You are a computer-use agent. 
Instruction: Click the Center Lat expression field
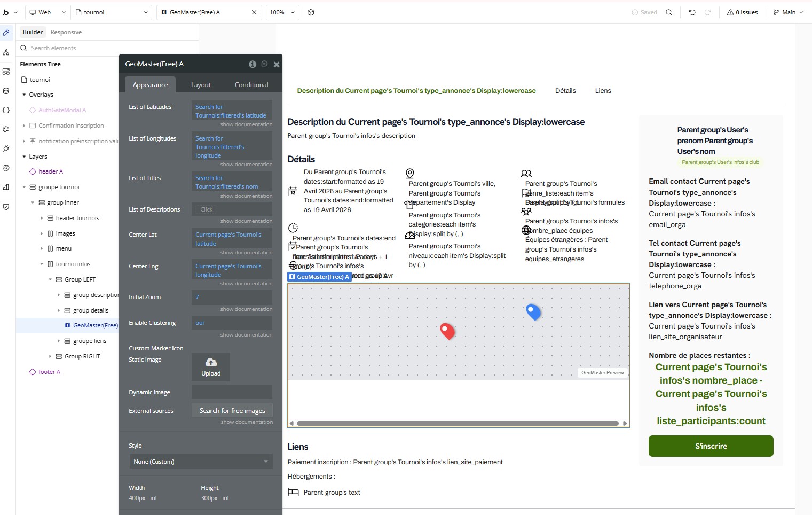pos(232,239)
